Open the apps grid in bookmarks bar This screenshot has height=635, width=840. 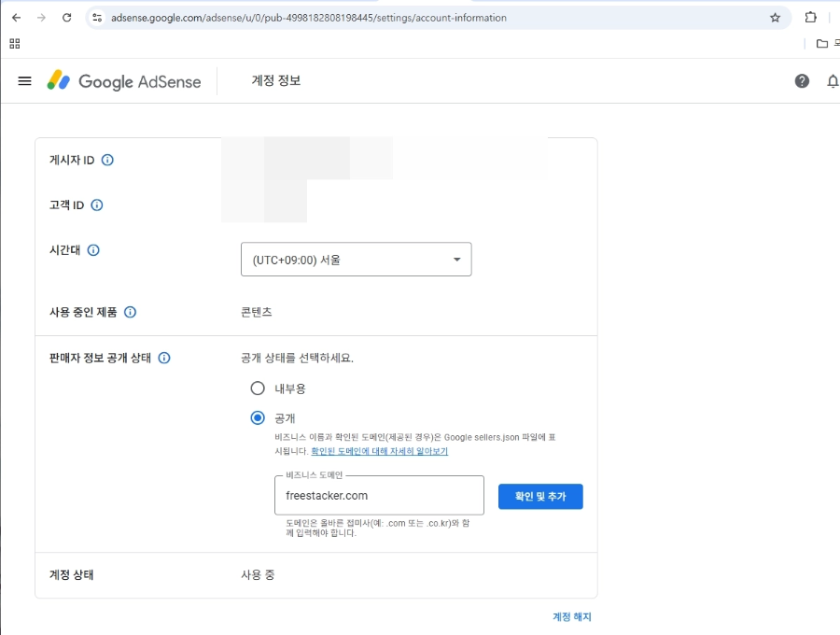15,43
